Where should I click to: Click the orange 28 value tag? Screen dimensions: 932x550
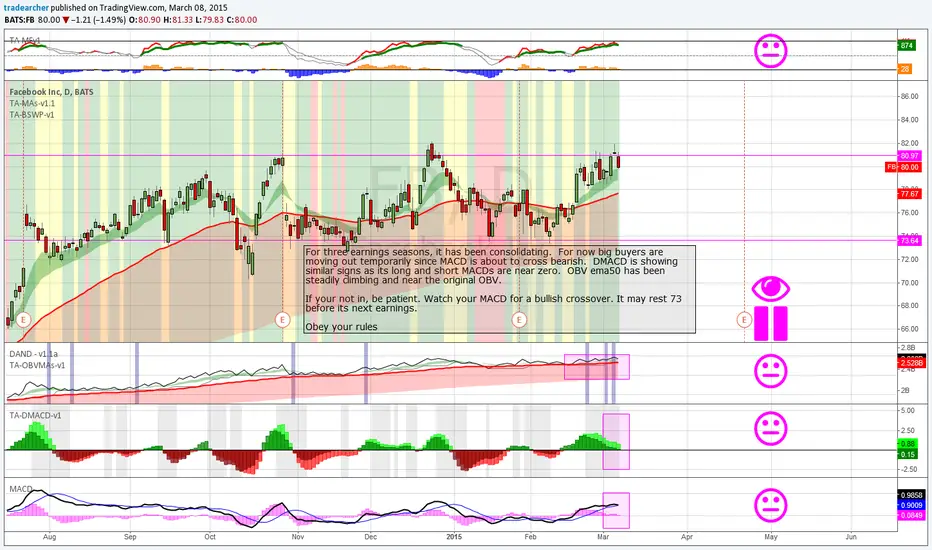point(905,69)
